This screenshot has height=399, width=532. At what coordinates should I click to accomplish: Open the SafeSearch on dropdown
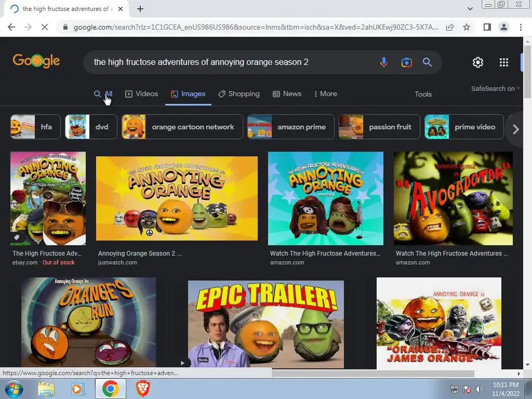tap(495, 88)
